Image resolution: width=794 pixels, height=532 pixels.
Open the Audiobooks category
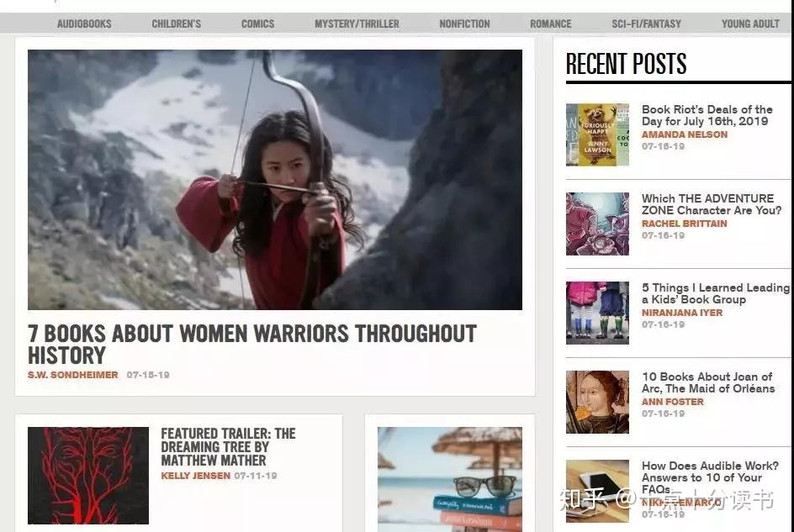[84, 24]
